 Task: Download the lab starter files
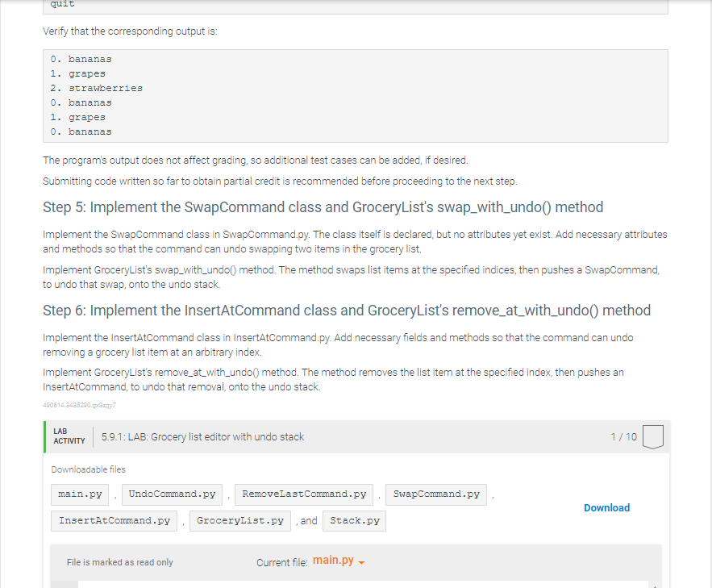606,507
